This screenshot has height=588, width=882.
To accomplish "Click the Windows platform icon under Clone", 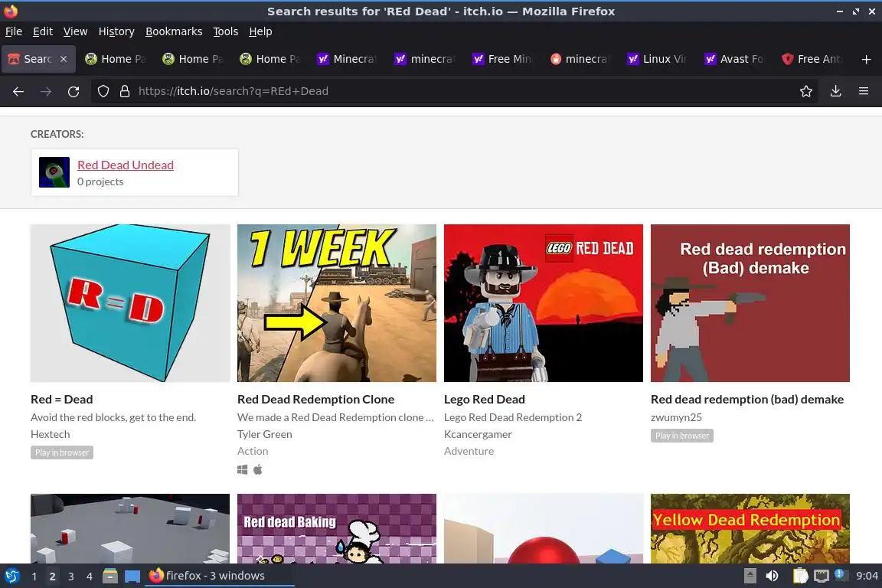I will pos(243,469).
